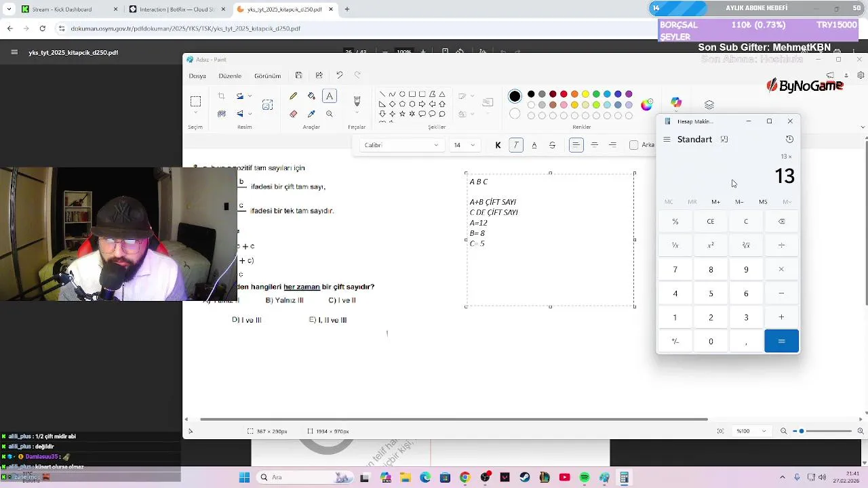Click the rectangular Selection tool
Screen dimensions: 868x488
(x=195, y=102)
